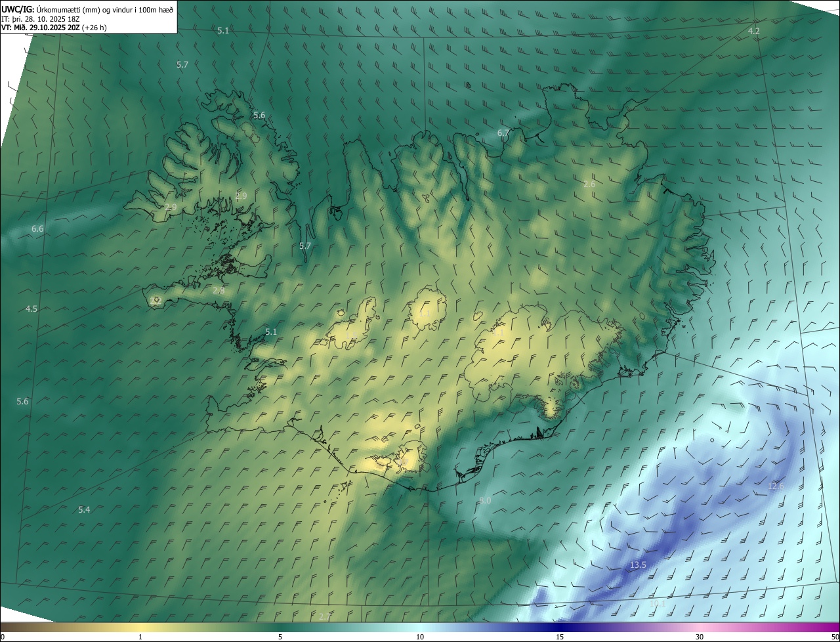Viewport: 840px width, 642px height.
Task: Click the colorbar tick label '15'
Action: tap(560, 637)
